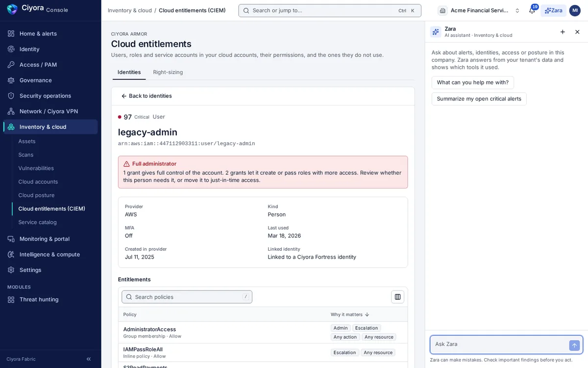Send the message to Zara

click(574, 345)
